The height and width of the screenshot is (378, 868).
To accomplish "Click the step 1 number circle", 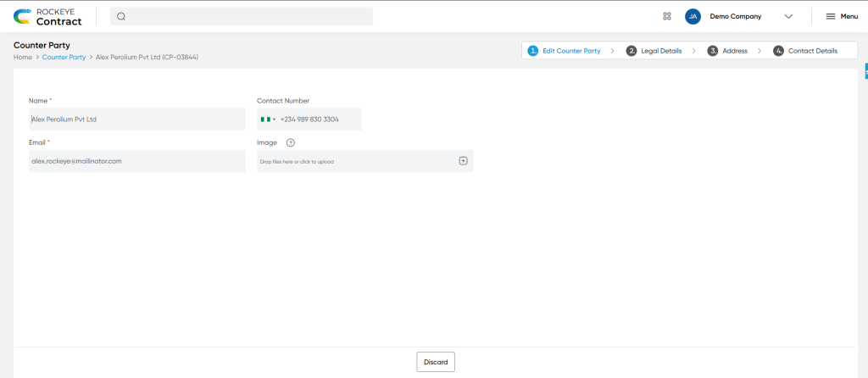I will (x=532, y=51).
